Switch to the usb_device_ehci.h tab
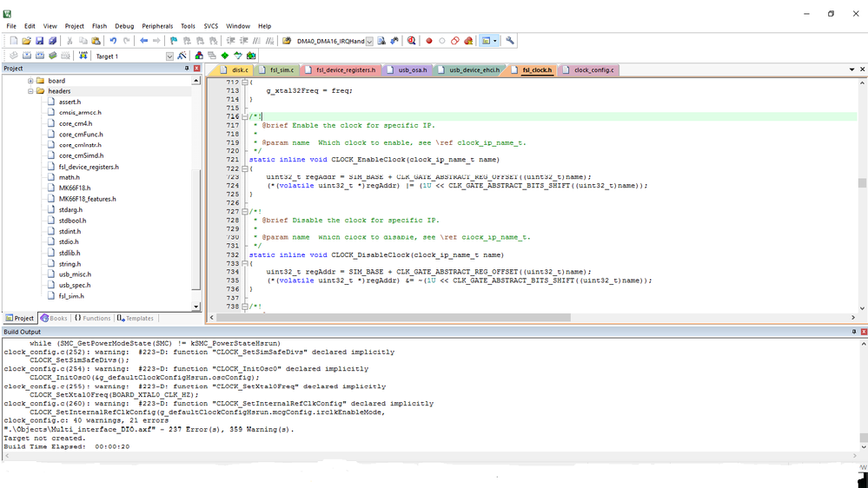This screenshot has width=868, height=488. tap(469, 70)
